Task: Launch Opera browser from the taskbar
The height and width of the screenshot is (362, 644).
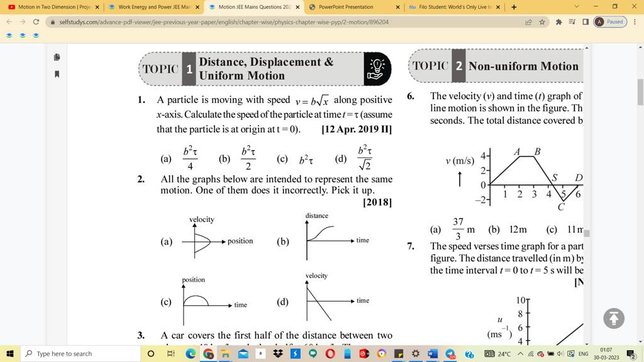Action: pyautogui.click(x=330, y=353)
